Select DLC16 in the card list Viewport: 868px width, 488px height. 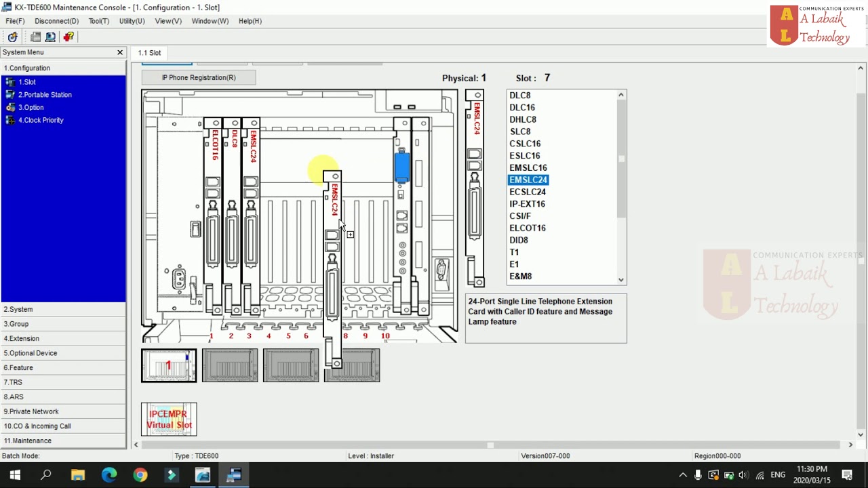[522, 107]
